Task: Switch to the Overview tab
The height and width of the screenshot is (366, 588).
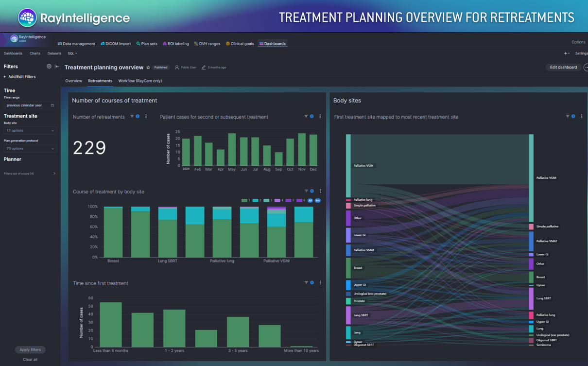Action: (74, 81)
